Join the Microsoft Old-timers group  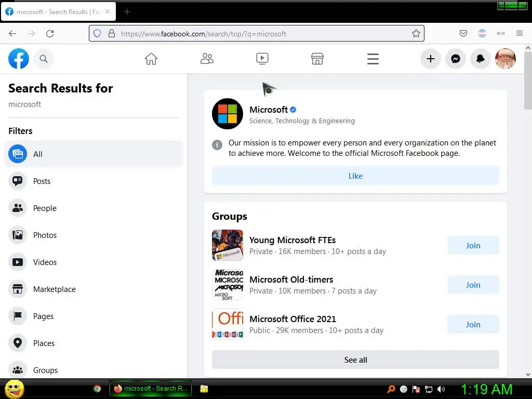pos(473,285)
